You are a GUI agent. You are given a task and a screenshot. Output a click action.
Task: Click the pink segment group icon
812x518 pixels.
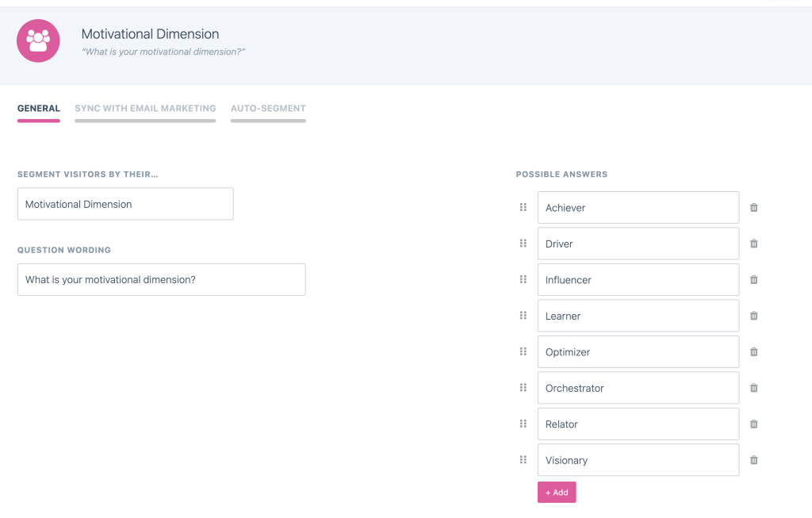pos(38,40)
